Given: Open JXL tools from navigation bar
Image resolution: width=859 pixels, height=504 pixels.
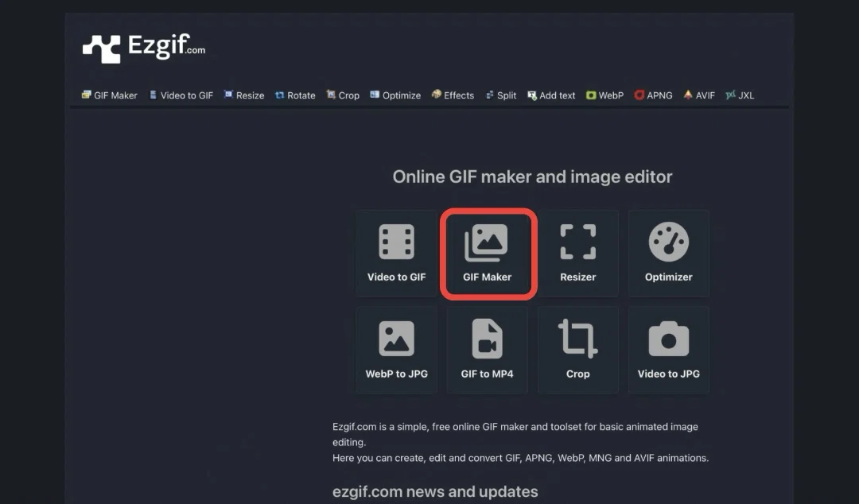Looking at the screenshot, I should 740,95.
